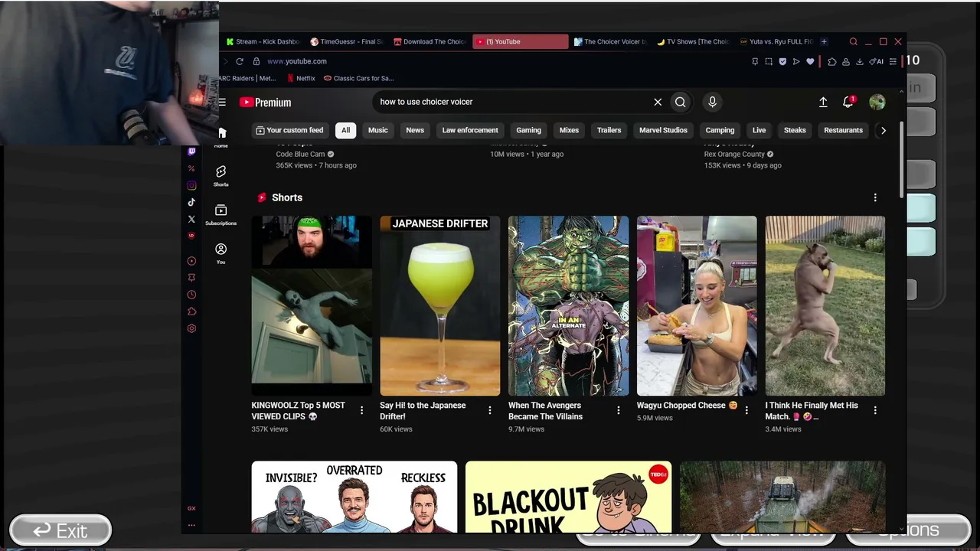The width and height of the screenshot is (980, 551).
Task: Open the browser downloads icon
Action: (860, 61)
